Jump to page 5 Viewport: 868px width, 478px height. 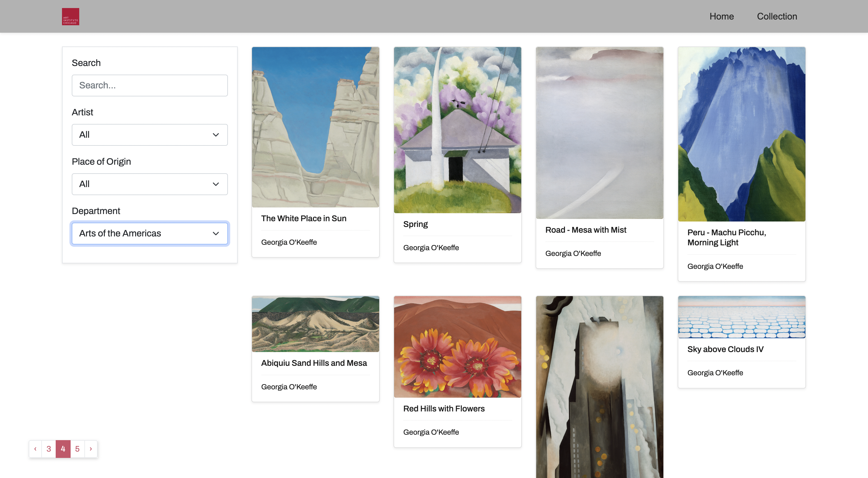click(x=77, y=449)
